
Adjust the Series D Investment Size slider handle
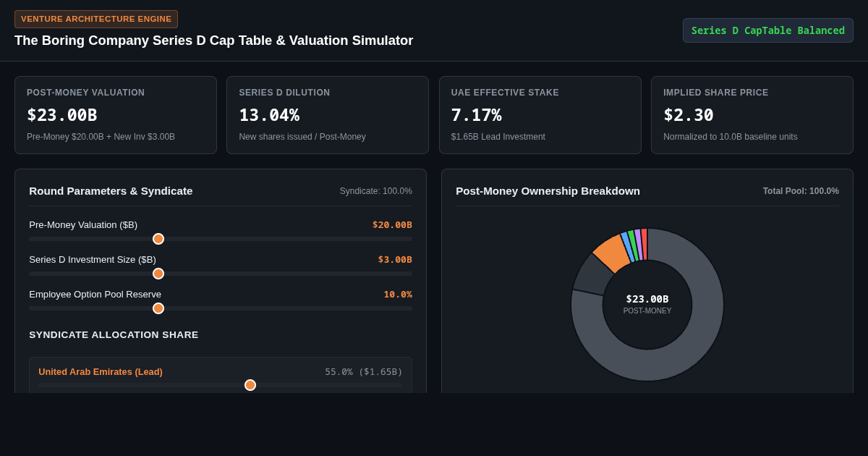click(158, 274)
